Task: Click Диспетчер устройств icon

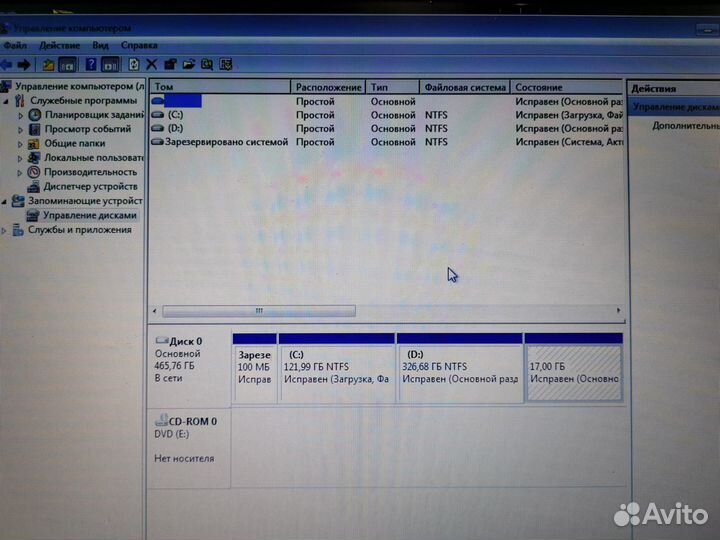Action: pyautogui.click(x=33, y=186)
